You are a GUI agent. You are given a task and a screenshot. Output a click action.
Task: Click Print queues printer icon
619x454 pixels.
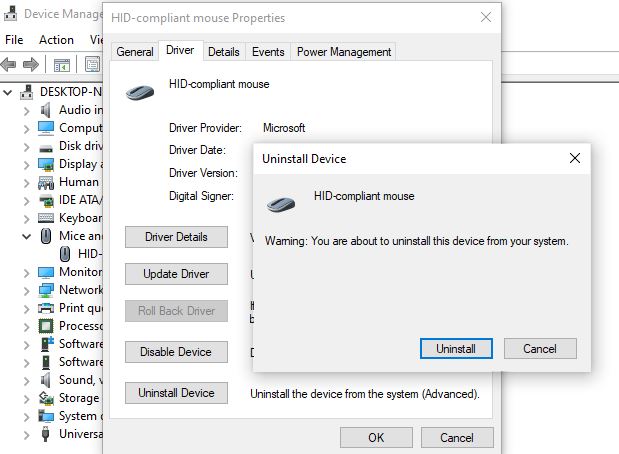point(46,308)
